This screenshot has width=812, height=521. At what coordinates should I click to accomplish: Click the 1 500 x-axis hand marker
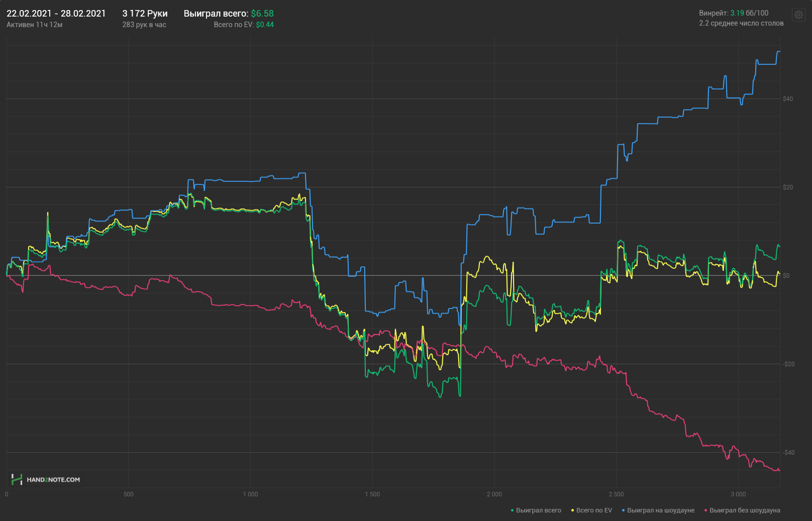[x=372, y=494]
